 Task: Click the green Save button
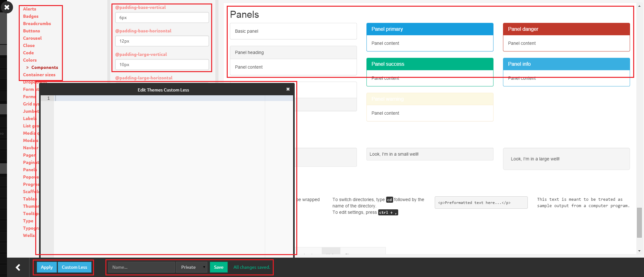(218, 267)
